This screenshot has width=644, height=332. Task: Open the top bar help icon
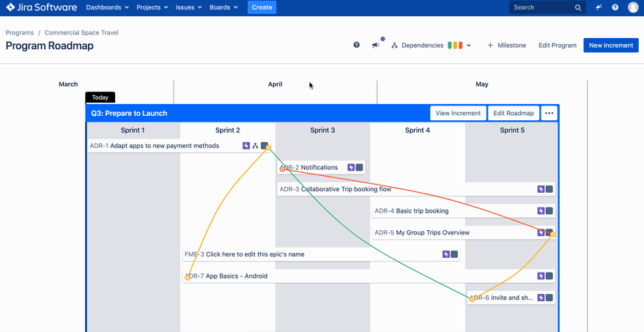click(x=615, y=7)
